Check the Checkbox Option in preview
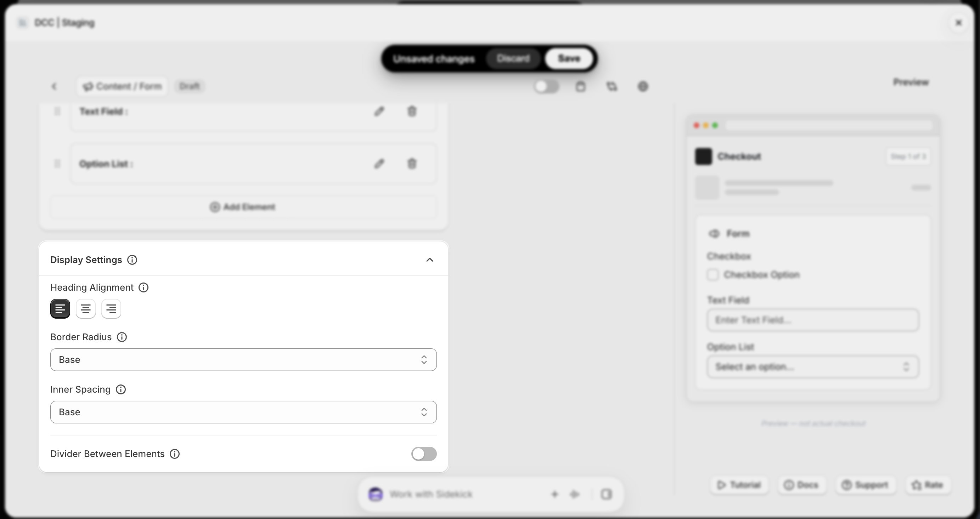This screenshot has width=980, height=519. (713, 274)
